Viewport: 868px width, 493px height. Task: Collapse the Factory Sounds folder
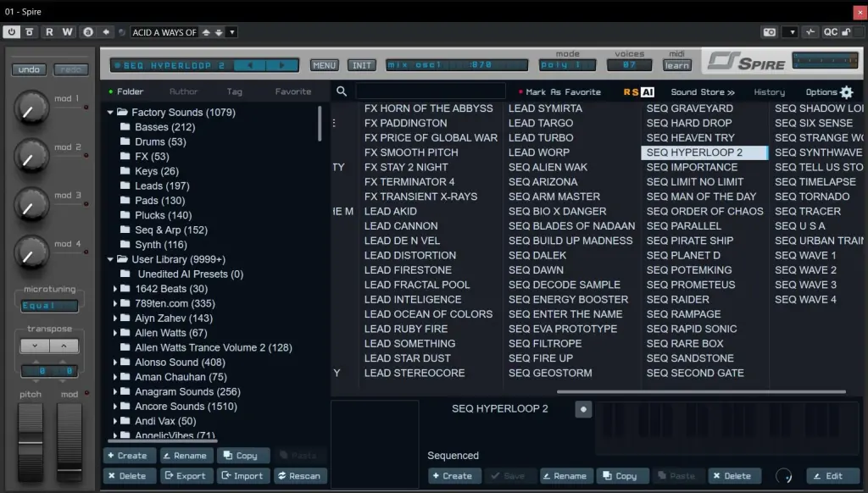[110, 113]
